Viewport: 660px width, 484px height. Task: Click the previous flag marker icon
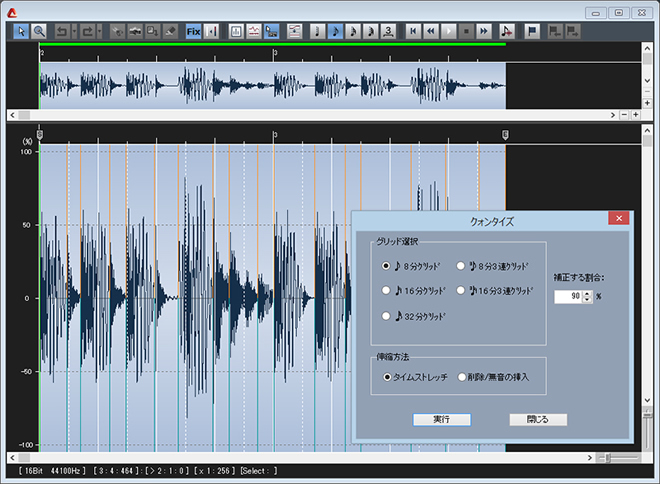coord(554,31)
